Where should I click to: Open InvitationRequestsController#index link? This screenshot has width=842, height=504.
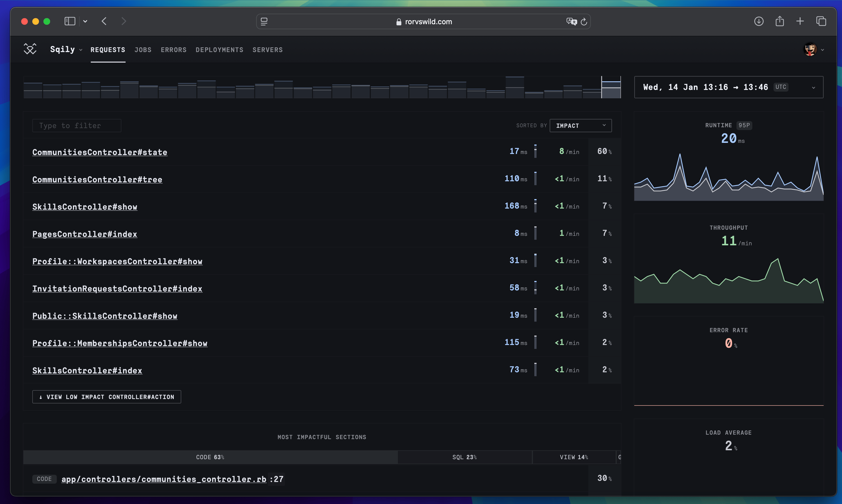point(117,289)
